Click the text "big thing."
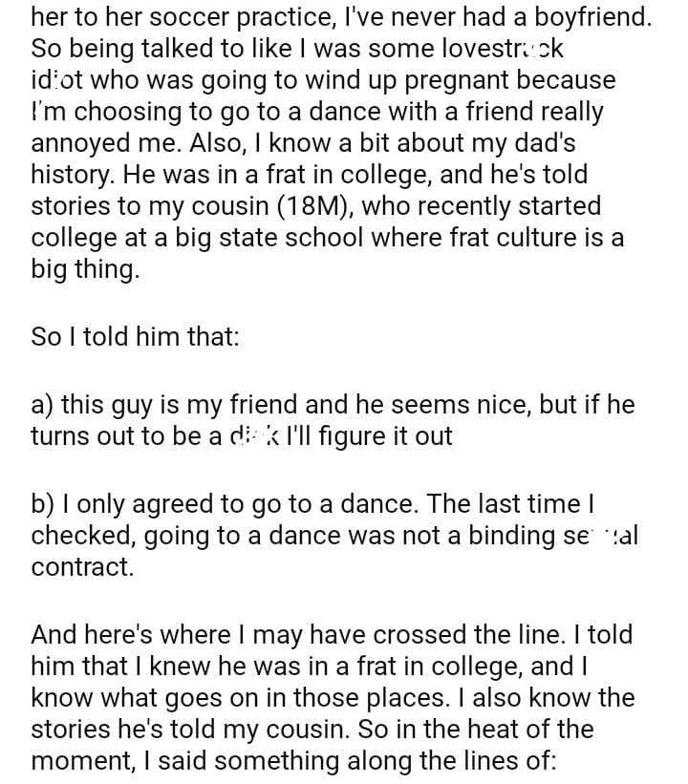Screen dimensions: 688x784 (85, 268)
